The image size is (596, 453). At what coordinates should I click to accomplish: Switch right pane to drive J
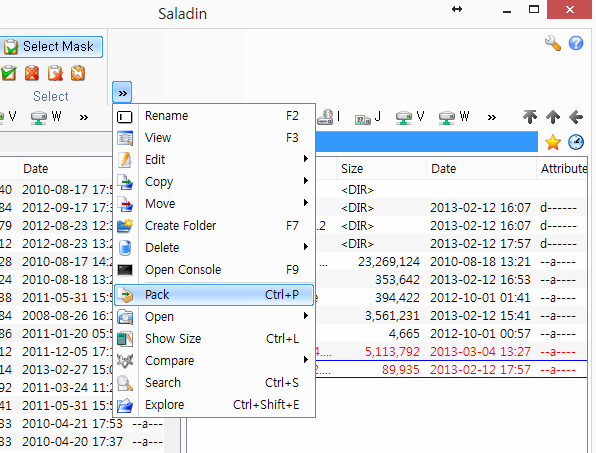pyautogui.click(x=368, y=117)
